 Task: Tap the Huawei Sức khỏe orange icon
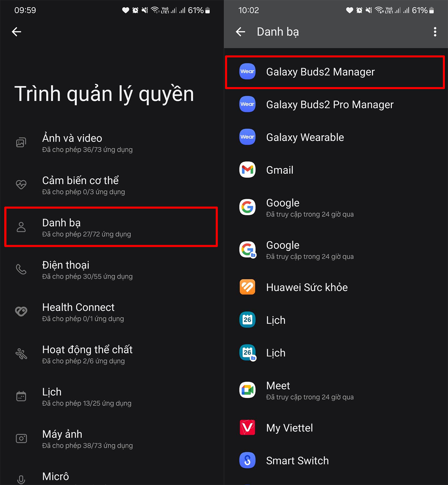pyautogui.click(x=247, y=287)
